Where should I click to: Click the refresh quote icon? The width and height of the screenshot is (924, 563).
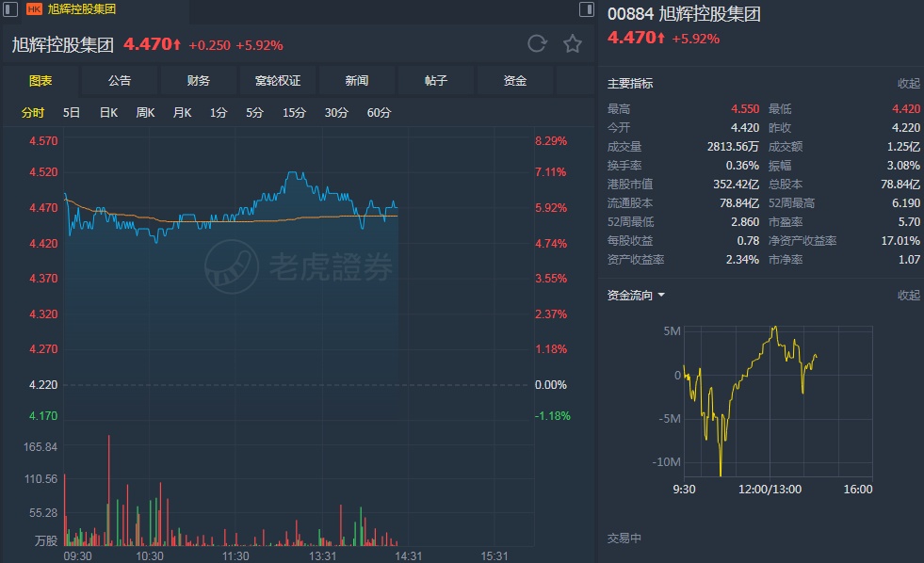coord(537,44)
